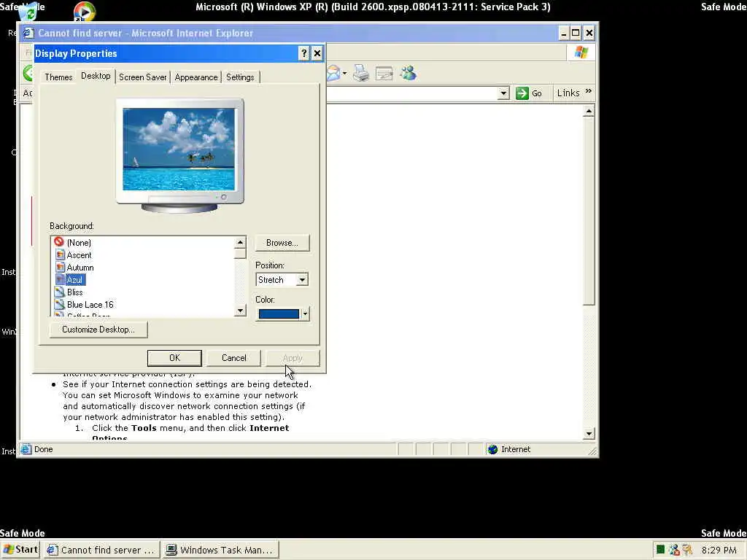
Task: Click the monitor wallpaper preview image
Action: tap(179, 149)
